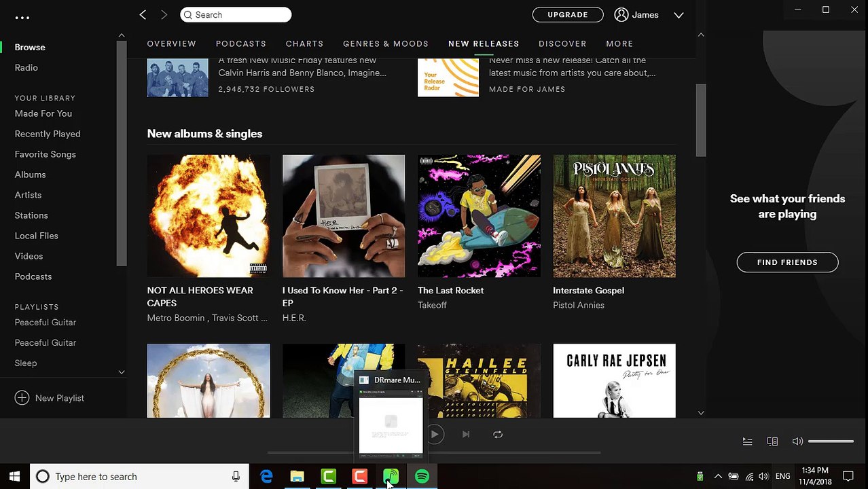The image size is (868, 489).
Task: Open artist link Takeoff
Action: [x=432, y=306]
